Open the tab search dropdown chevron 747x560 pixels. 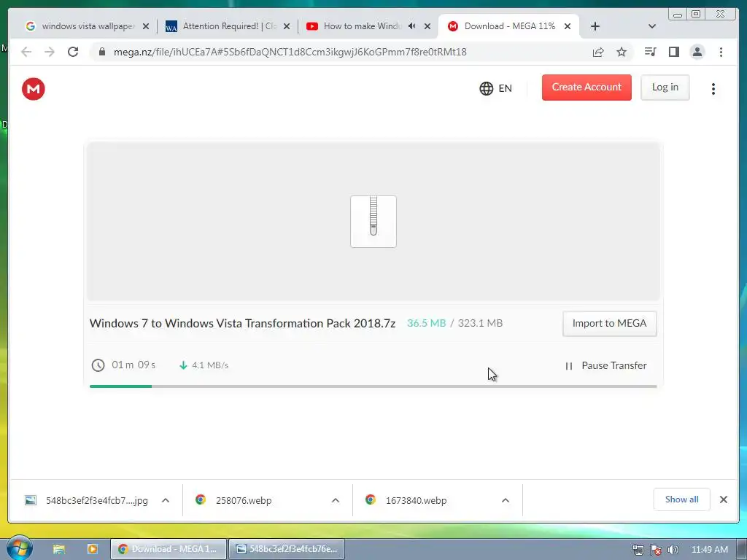(x=652, y=26)
